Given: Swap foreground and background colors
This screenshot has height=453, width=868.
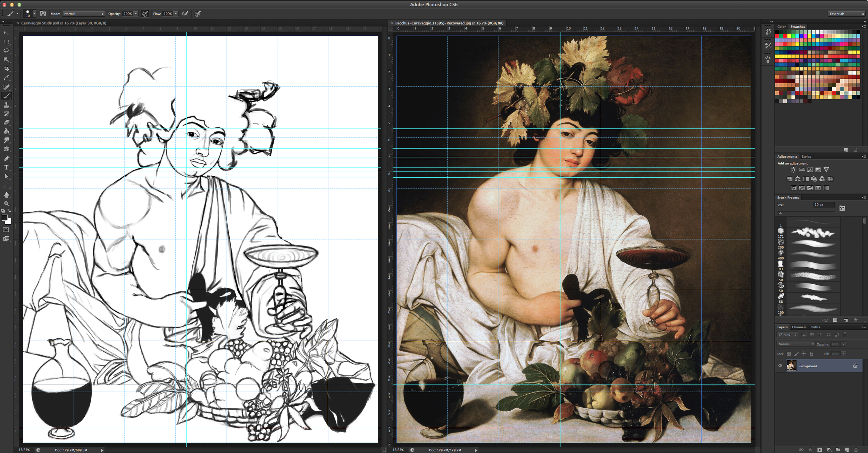Looking at the screenshot, I should coord(9,211).
